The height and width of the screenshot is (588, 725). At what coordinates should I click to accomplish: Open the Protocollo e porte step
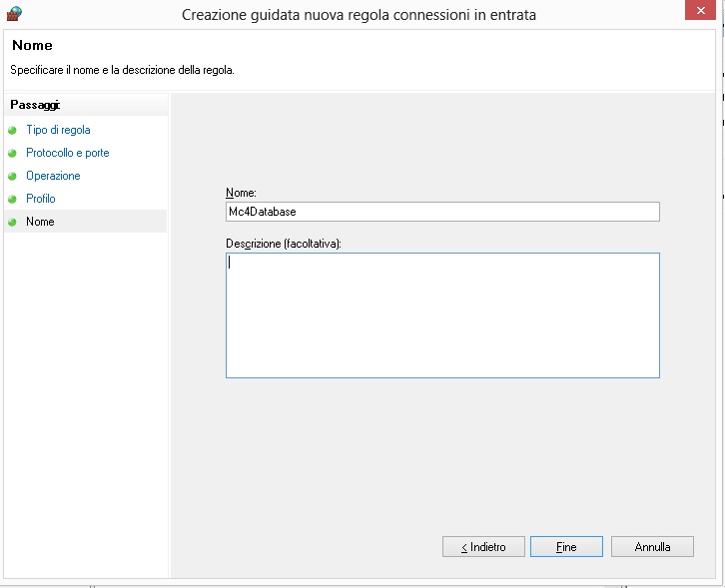67,154
